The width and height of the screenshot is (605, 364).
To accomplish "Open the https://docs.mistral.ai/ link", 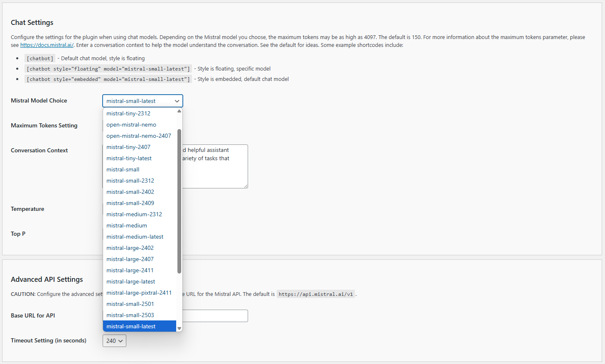I will [47, 45].
